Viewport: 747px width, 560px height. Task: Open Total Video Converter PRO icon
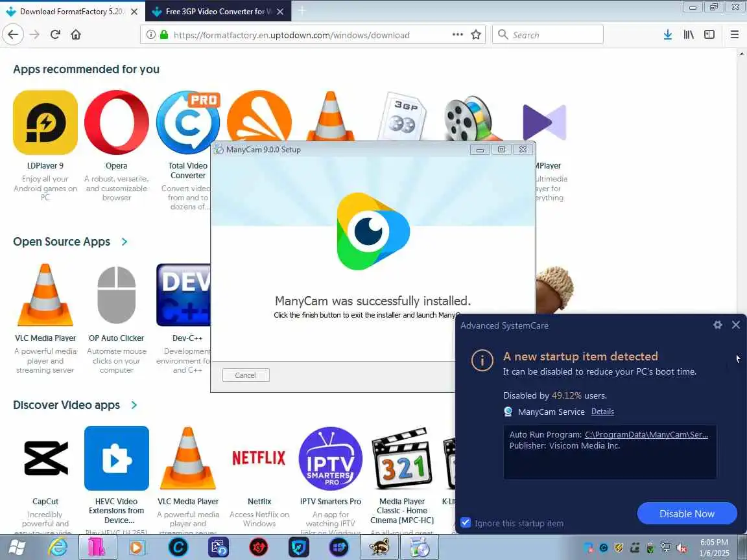pos(188,122)
